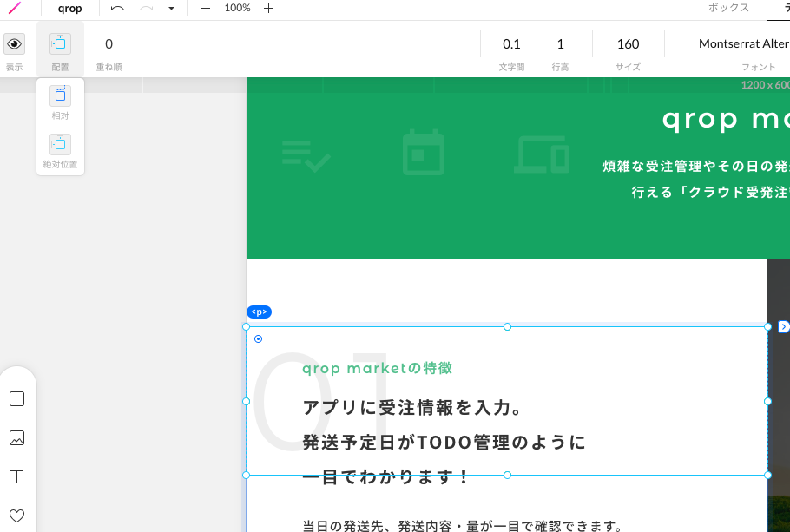Click the アプリに受注情報を入力。 text line
Image resolution: width=790 pixels, height=532 pixels.
click(413, 408)
